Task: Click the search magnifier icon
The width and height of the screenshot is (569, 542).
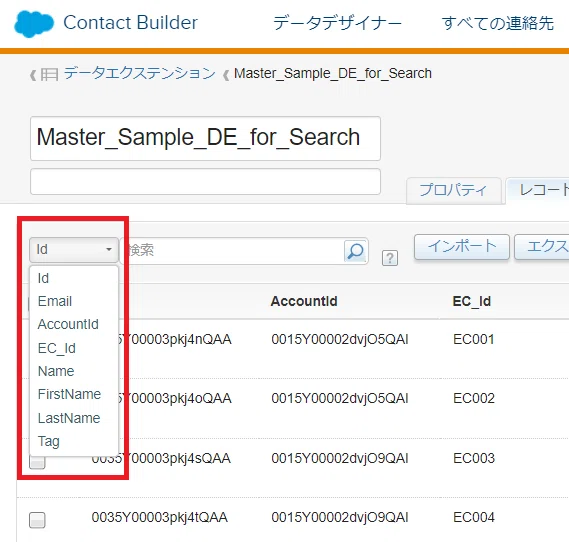Action: [355, 251]
